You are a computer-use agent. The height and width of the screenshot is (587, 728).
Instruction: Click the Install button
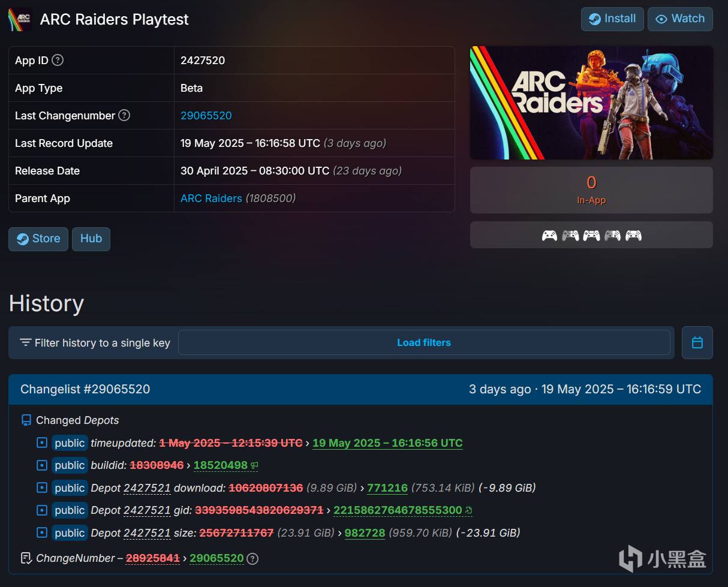(x=612, y=19)
